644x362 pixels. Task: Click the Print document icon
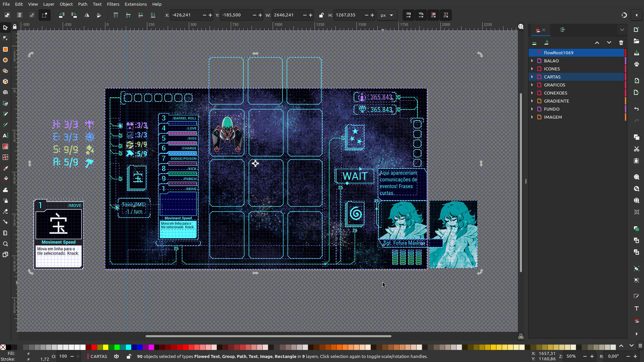pos(636,64)
